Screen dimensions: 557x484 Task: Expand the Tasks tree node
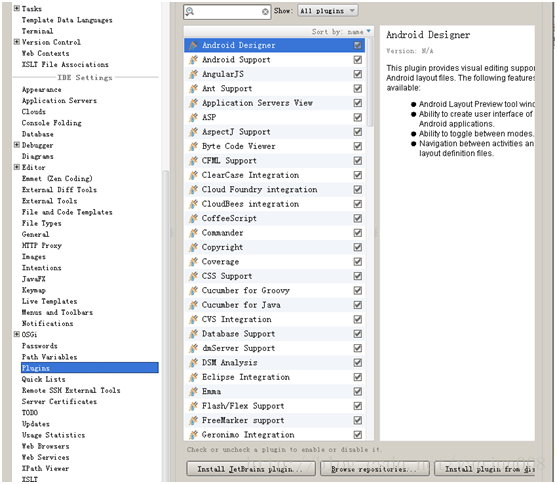(x=17, y=8)
